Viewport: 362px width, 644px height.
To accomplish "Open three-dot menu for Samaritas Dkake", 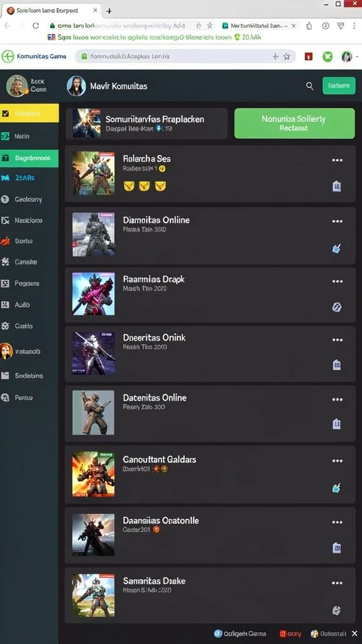I will pos(337,583).
